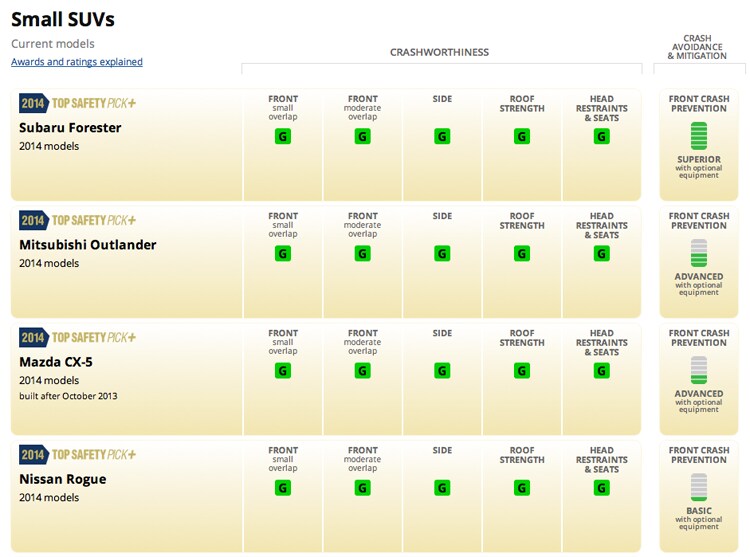
Task: Click Subaru Forester head restraints G rating
Action: (602, 137)
